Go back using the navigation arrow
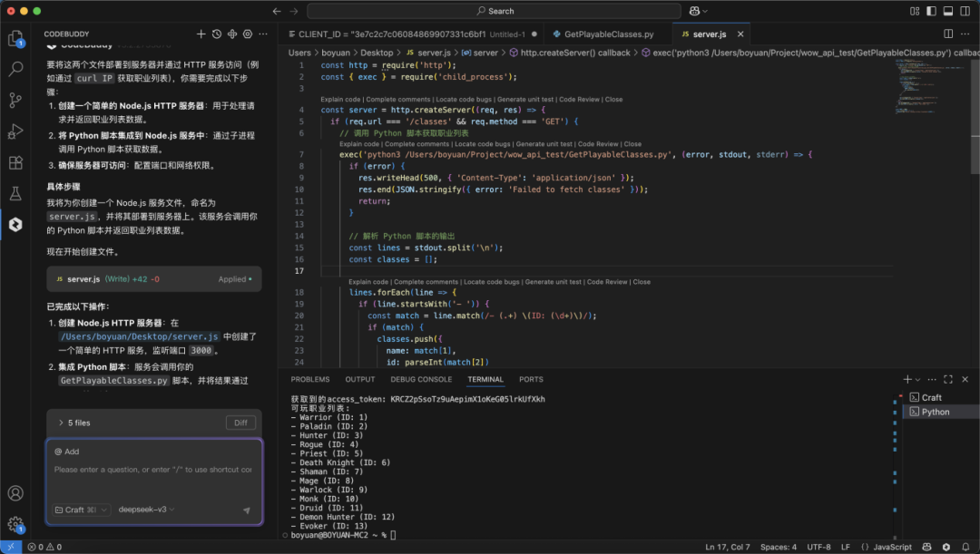Image resolution: width=980 pixels, height=554 pixels. pyautogui.click(x=277, y=11)
